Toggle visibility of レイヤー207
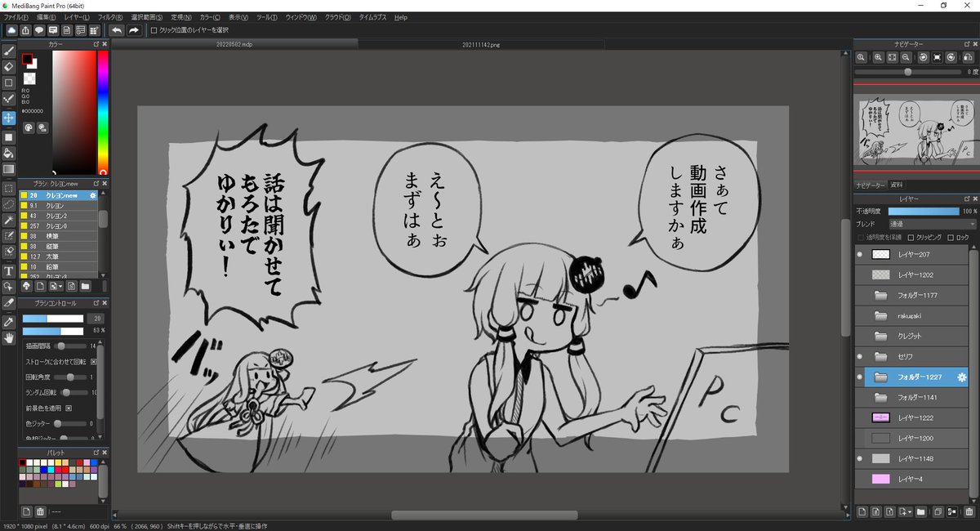The height and width of the screenshot is (531, 980). 861,255
